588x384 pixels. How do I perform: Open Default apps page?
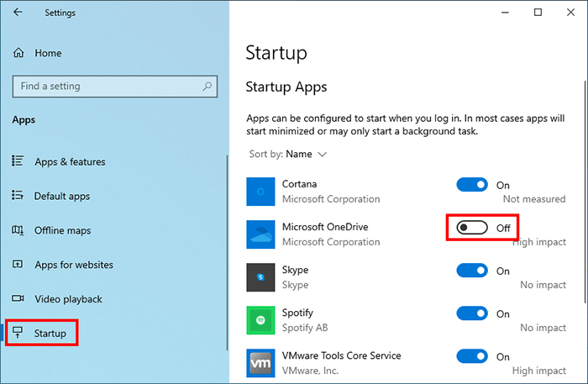(x=62, y=196)
